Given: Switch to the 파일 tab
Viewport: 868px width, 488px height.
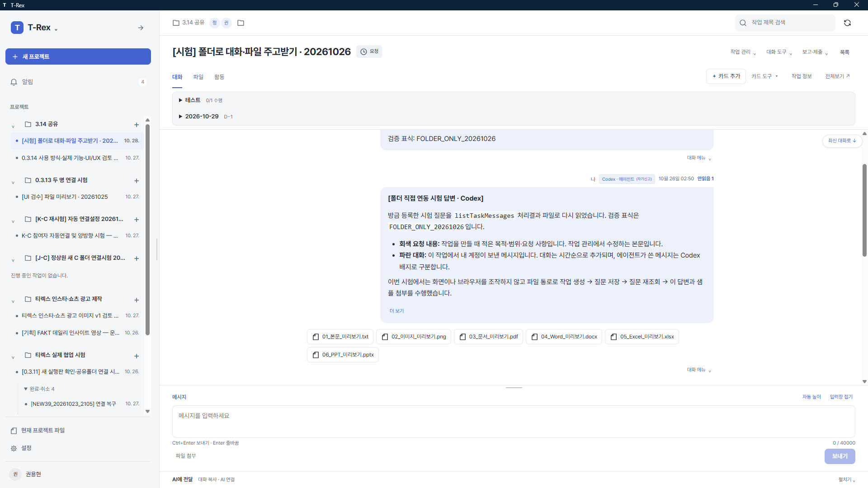Looking at the screenshot, I should 198,77.
